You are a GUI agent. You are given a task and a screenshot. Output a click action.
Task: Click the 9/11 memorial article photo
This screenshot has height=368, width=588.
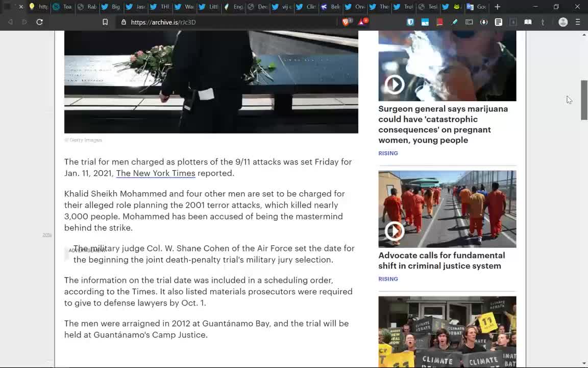pos(211,82)
